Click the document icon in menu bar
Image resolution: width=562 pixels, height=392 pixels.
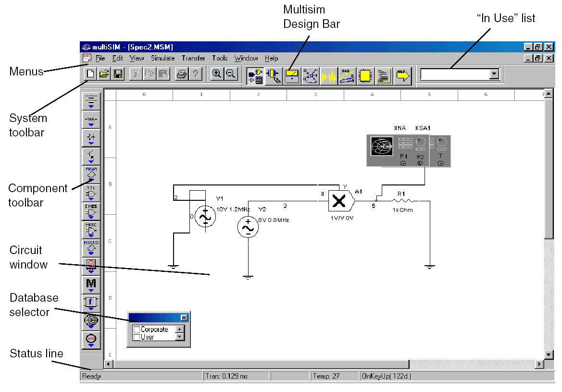click(x=87, y=58)
